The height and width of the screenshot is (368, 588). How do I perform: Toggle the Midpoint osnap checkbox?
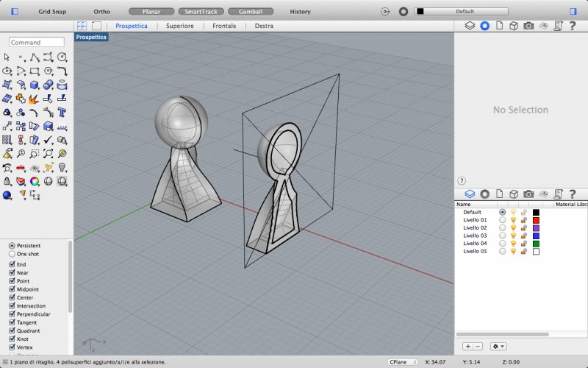point(12,289)
